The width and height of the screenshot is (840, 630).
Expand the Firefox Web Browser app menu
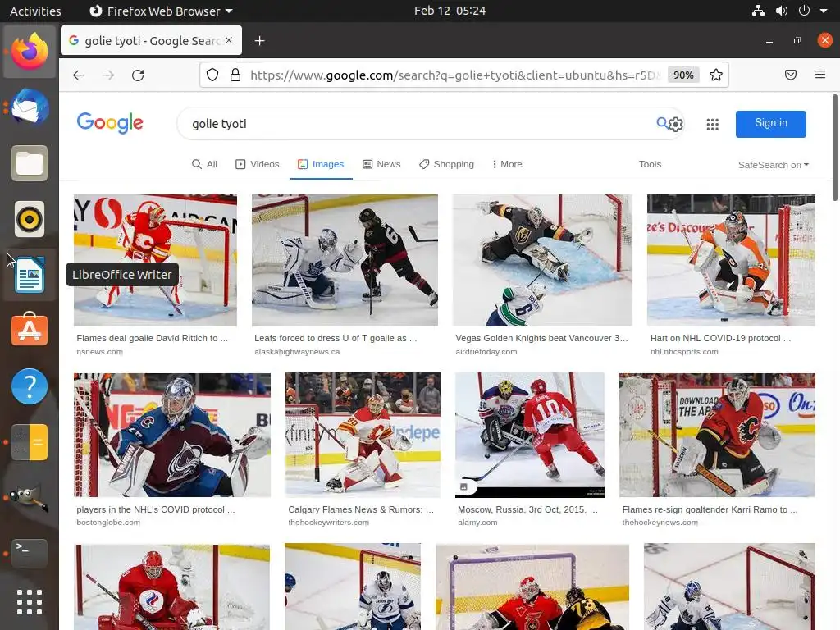point(161,11)
